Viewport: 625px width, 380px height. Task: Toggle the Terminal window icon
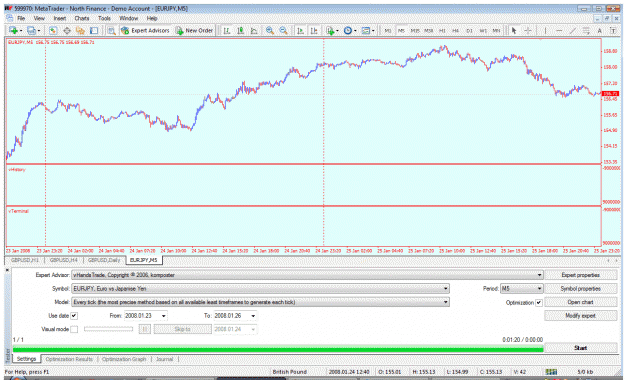94,31
